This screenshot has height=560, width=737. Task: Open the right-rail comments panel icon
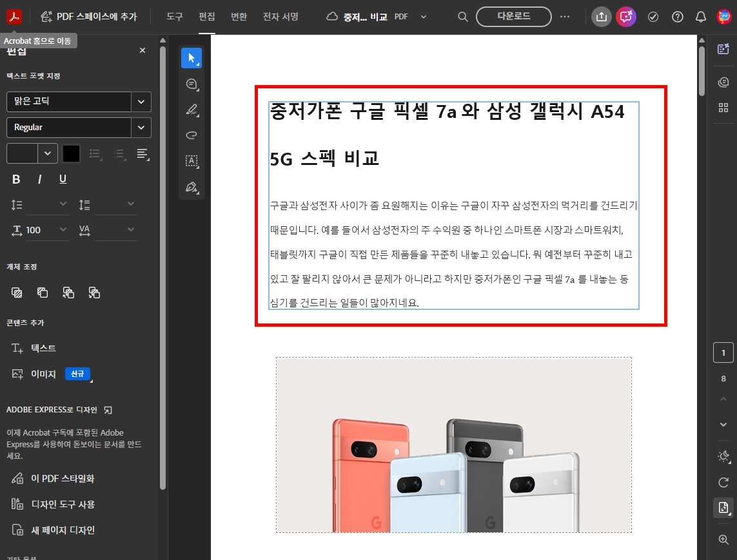click(x=723, y=82)
